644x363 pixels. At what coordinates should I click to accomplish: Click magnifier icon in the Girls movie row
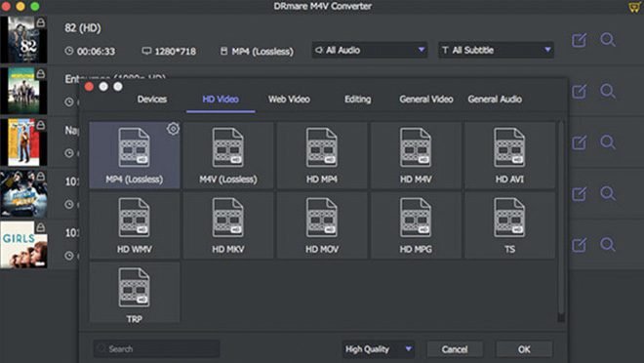click(608, 245)
